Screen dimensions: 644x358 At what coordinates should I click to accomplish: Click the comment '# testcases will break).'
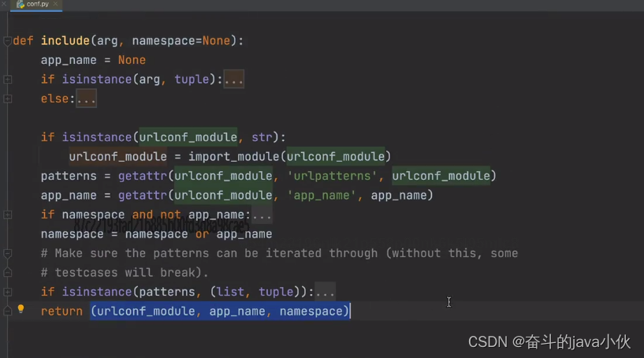[125, 273]
